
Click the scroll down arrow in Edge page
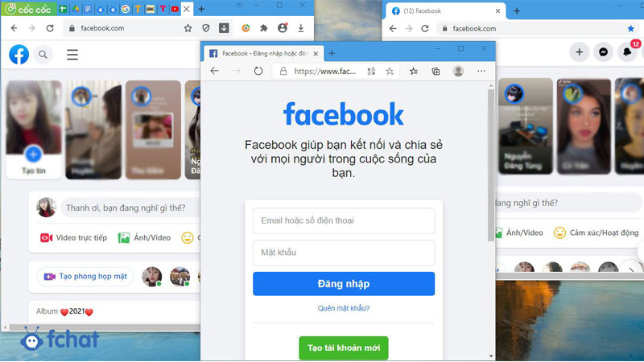pyautogui.click(x=491, y=356)
